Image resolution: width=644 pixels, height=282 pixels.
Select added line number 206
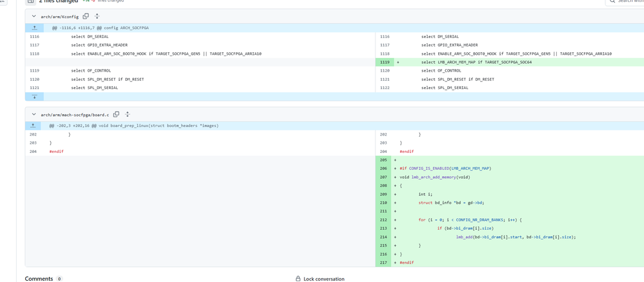pyautogui.click(x=383, y=168)
